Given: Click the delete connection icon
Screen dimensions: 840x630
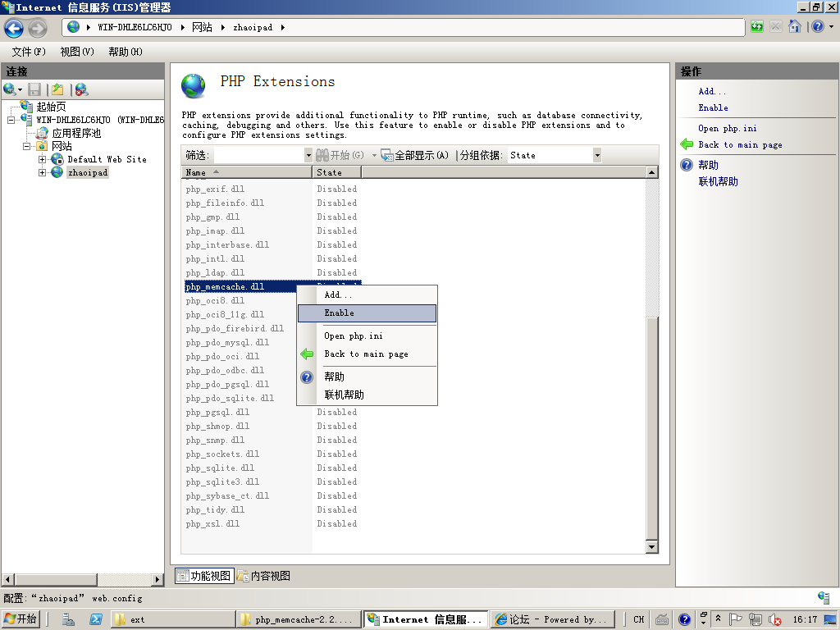Looking at the screenshot, I should [x=81, y=89].
